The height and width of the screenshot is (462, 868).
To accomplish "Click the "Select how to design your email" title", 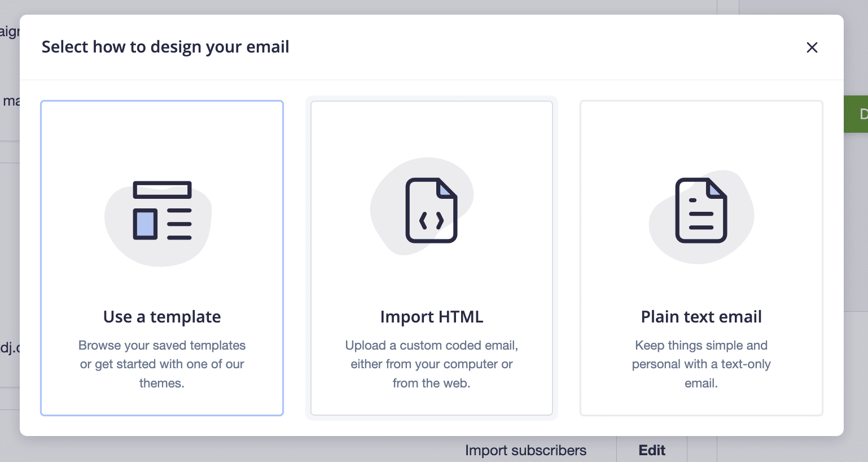I will [165, 47].
